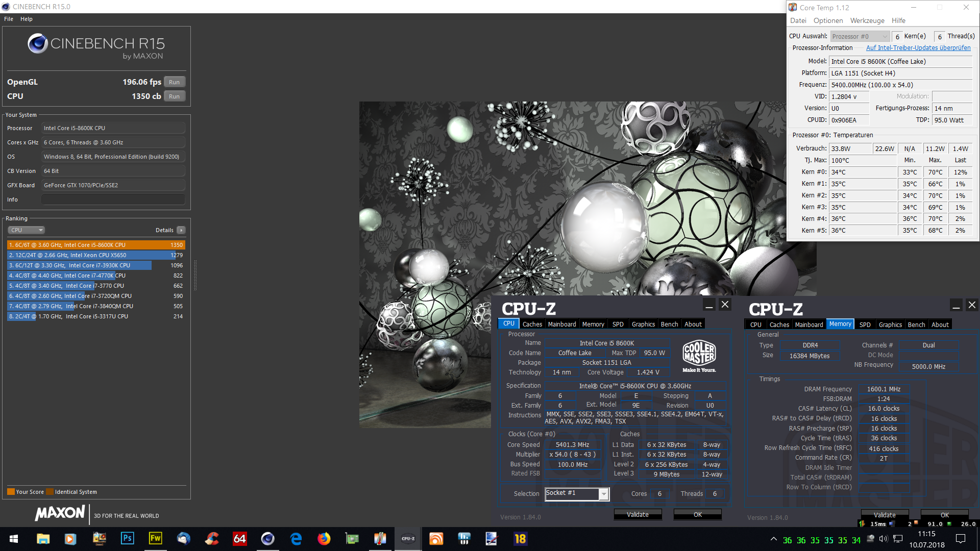Open the orange media player taskbar icon
This screenshot has height=551, width=980.
(70, 539)
